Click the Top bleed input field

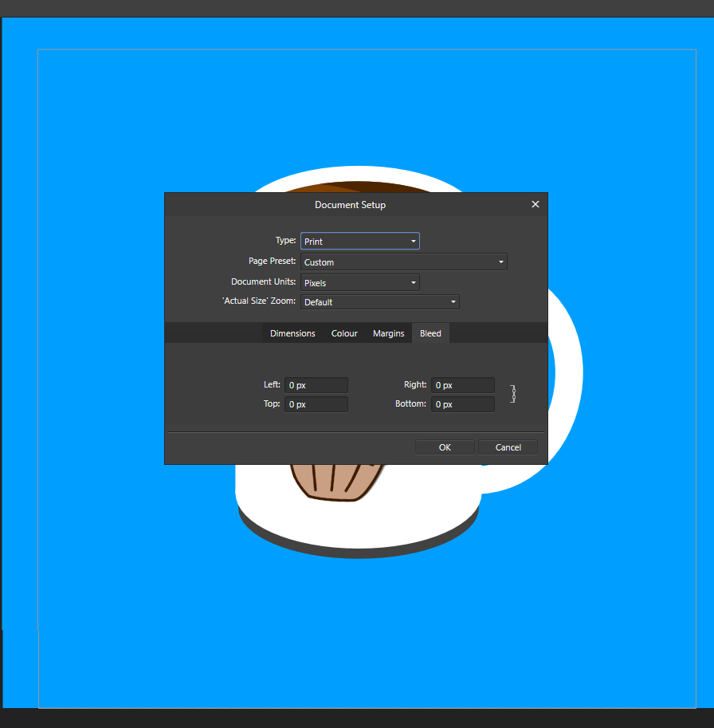[x=316, y=404]
